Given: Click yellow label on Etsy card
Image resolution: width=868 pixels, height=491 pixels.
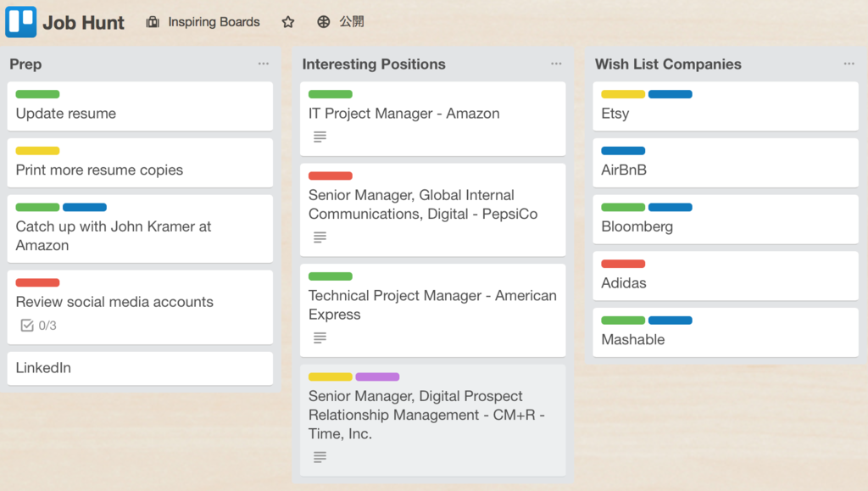Looking at the screenshot, I should (623, 94).
